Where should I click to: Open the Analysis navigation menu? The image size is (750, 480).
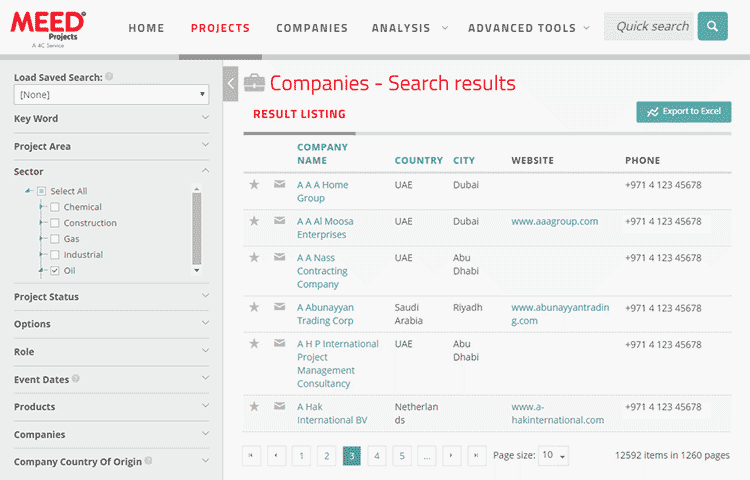(x=409, y=28)
